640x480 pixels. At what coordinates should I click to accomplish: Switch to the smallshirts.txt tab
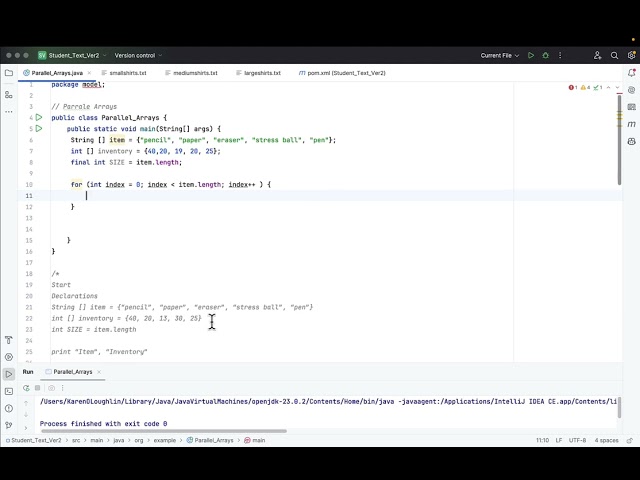(124, 73)
